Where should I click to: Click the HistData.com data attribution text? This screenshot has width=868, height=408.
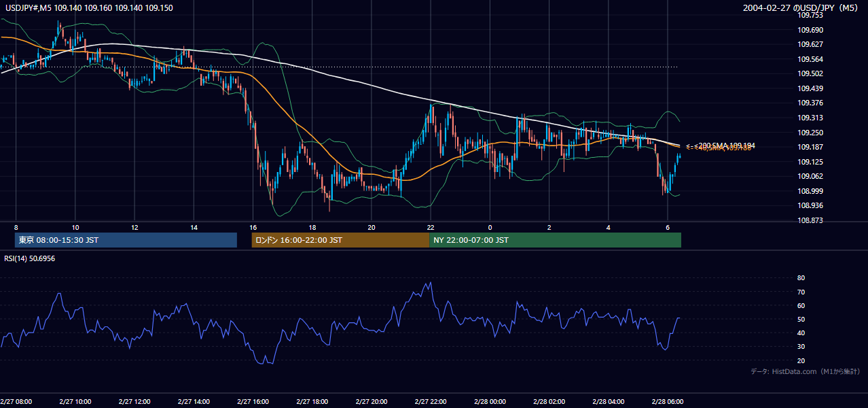(x=805, y=371)
